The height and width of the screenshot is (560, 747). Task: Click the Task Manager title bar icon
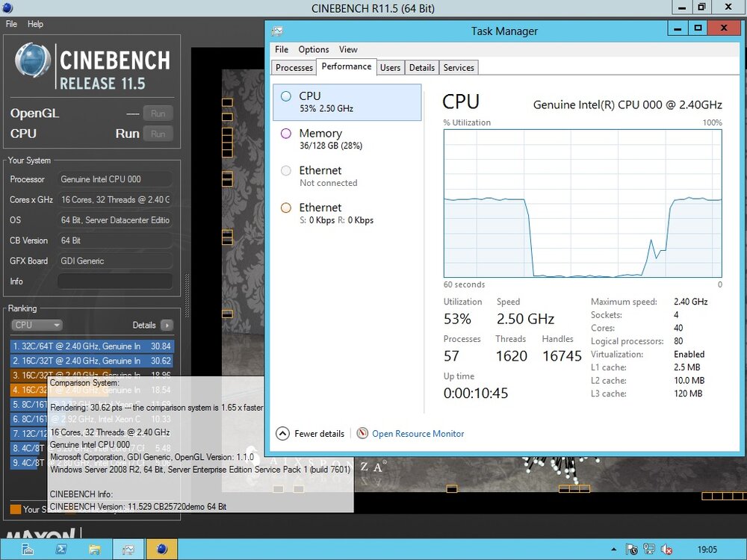277,31
